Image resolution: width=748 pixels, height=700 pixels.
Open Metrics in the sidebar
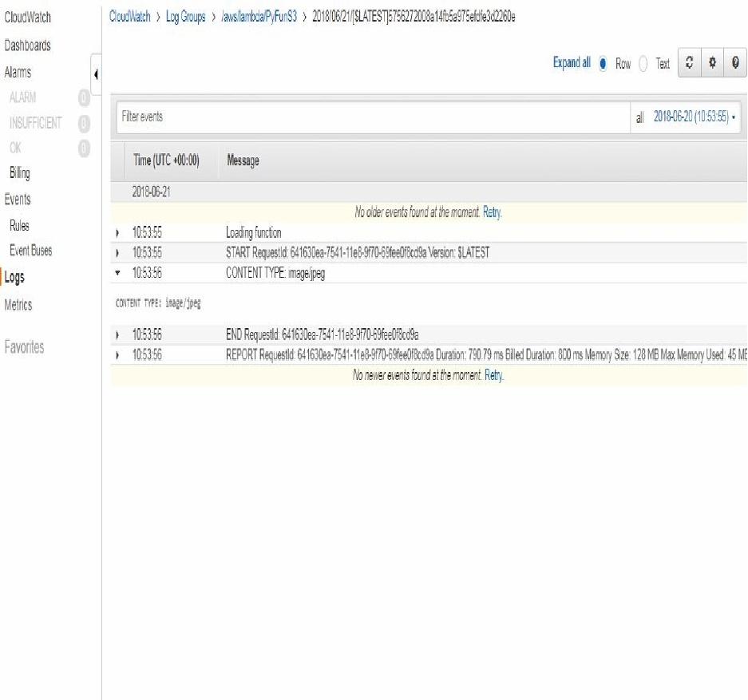coord(18,305)
